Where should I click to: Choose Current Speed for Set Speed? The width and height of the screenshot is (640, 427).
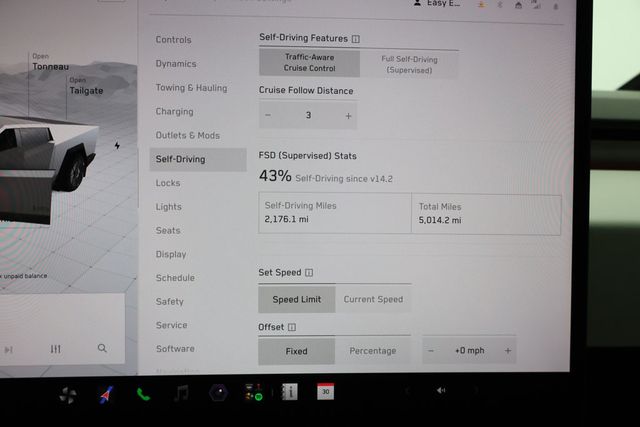[373, 299]
